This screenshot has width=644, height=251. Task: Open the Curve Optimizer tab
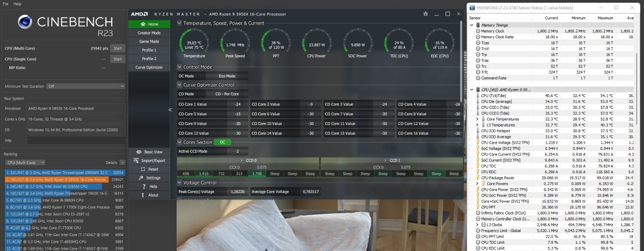point(149,67)
